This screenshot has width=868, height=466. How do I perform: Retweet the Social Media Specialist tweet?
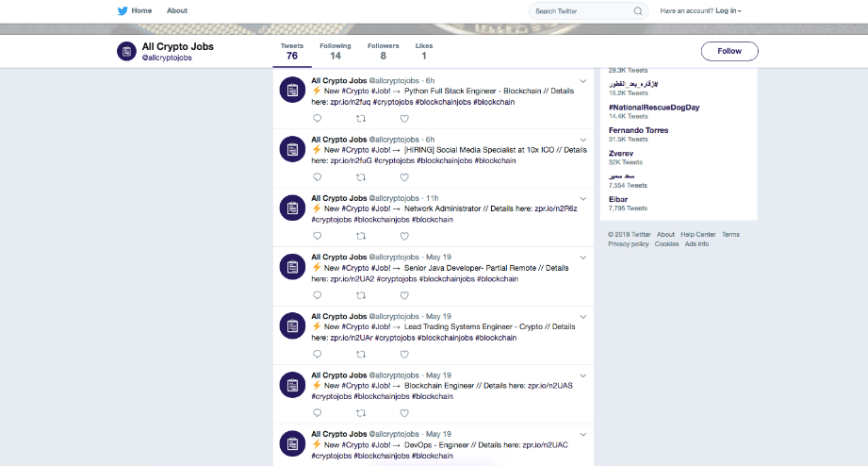[361, 177]
